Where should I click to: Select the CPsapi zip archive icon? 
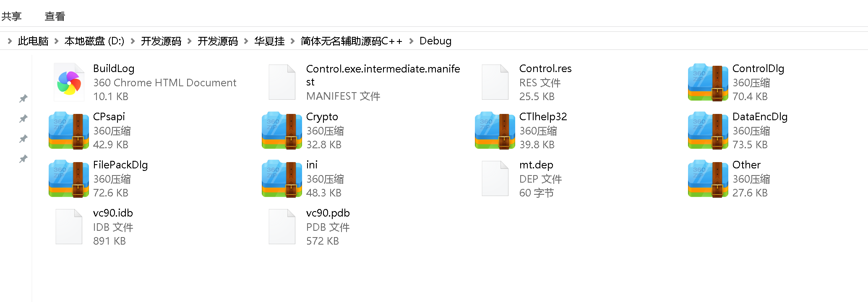[x=68, y=130]
